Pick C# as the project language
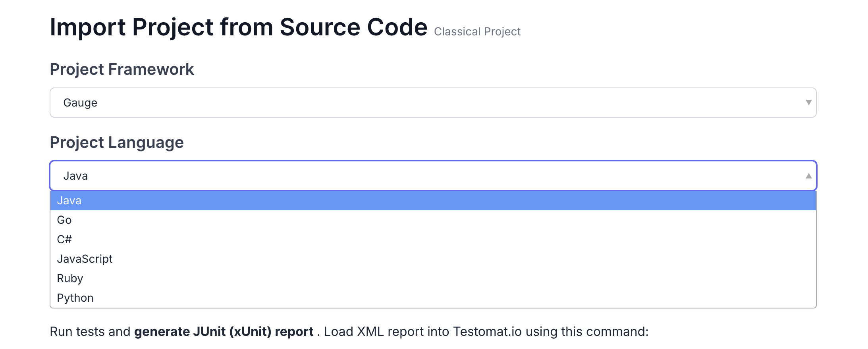Screen dimensions: 868x349 pos(433,240)
